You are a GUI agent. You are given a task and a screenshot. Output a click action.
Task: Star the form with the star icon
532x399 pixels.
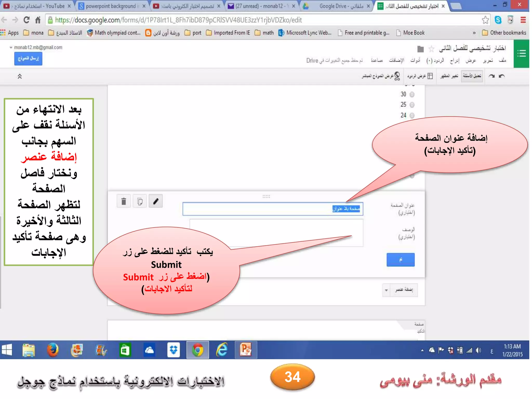pos(431,49)
